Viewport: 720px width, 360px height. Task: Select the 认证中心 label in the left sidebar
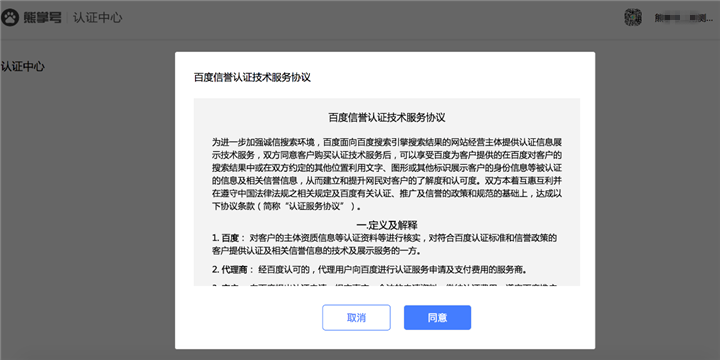pyautogui.click(x=22, y=67)
